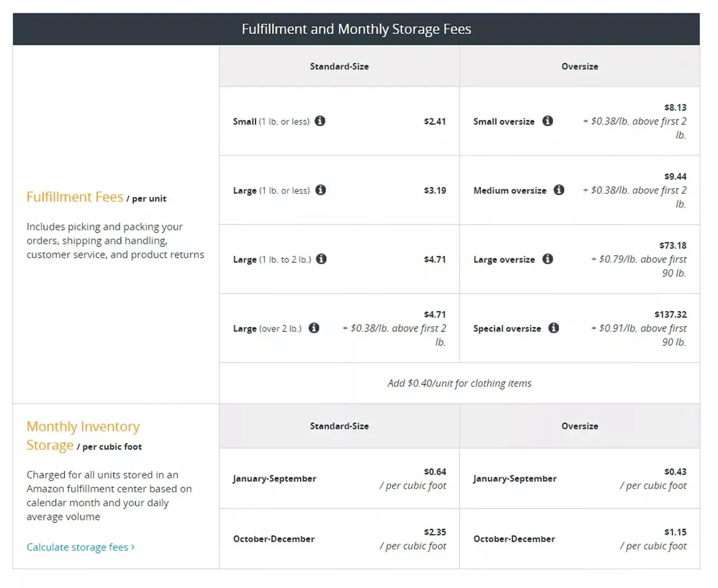Click the $137.32 Special oversize fee
Screen dimensions: 718x588
[671, 314]
